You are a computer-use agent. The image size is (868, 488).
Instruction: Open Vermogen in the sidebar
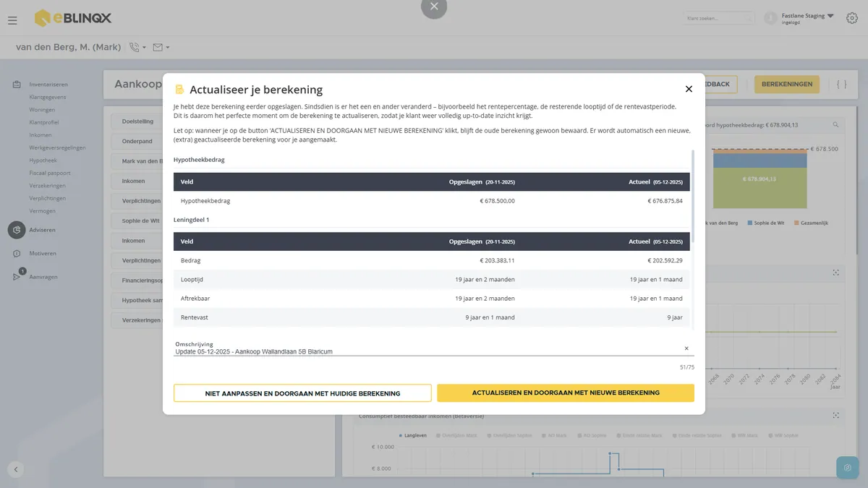coord(43,211)
